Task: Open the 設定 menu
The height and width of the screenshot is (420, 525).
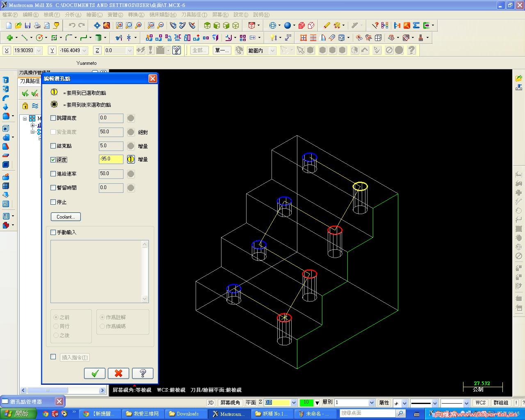Action: click(241, 15)
